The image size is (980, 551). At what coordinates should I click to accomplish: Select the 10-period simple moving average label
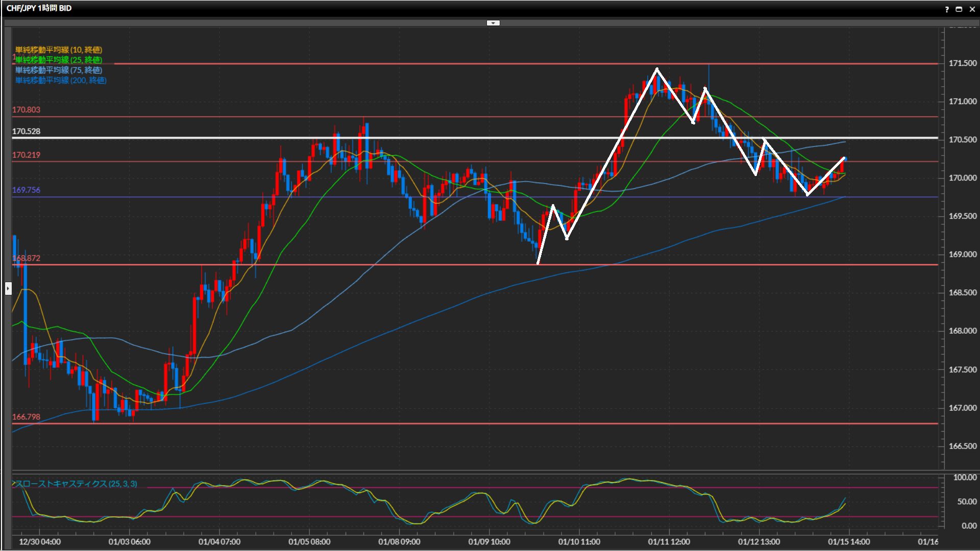pyautogui.click(x=59, y=49)
